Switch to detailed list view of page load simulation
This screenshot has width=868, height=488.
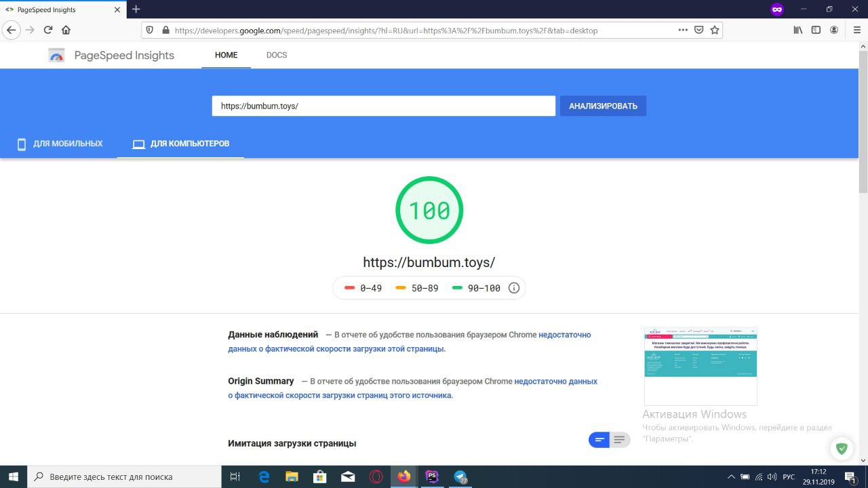618,440
